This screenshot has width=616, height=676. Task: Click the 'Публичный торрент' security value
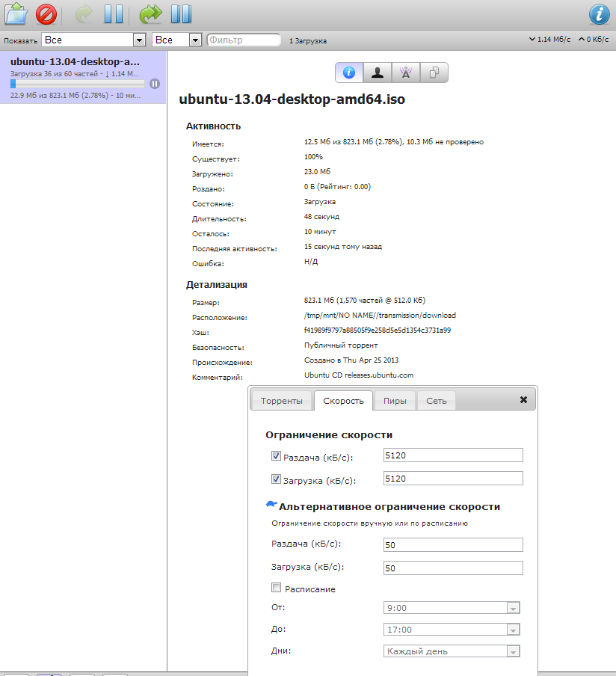point(341,345)
